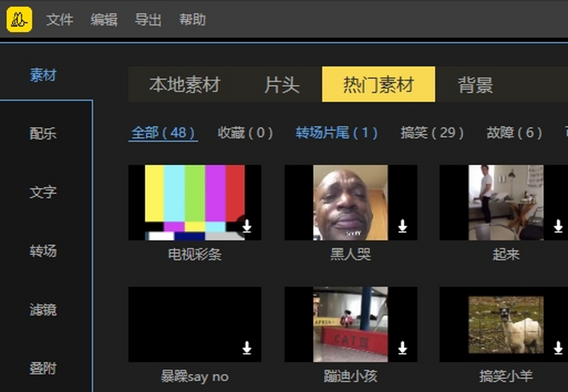Open the 导出 menu

tap(148, 20)
